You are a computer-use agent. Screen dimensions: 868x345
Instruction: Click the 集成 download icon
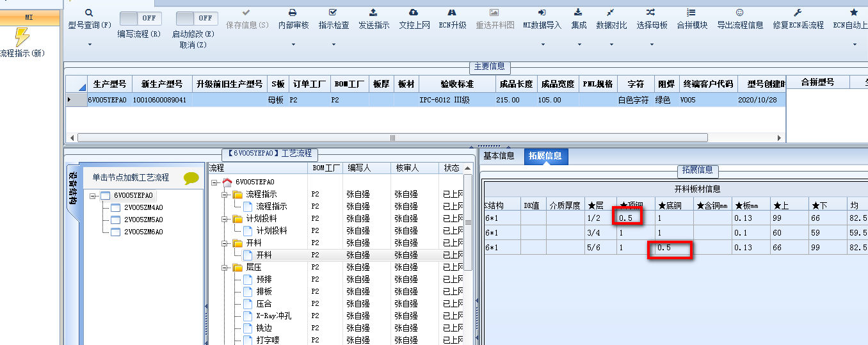click(x=578, y=13)
